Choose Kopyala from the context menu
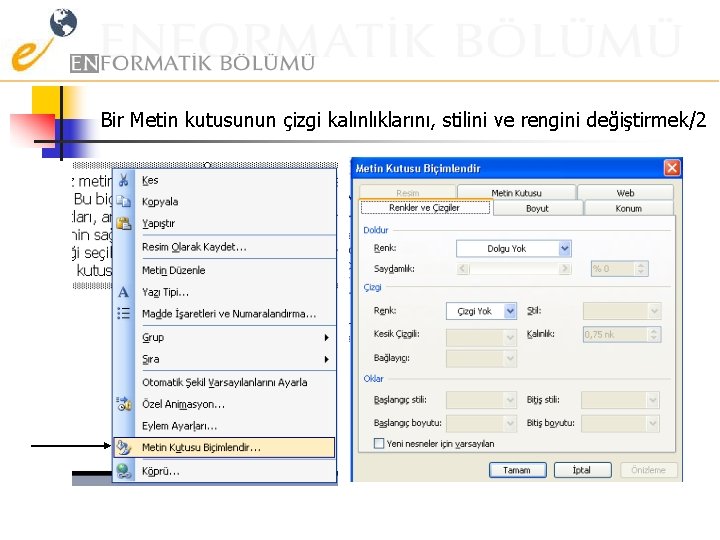720x540 pixels. coord(225,202)
